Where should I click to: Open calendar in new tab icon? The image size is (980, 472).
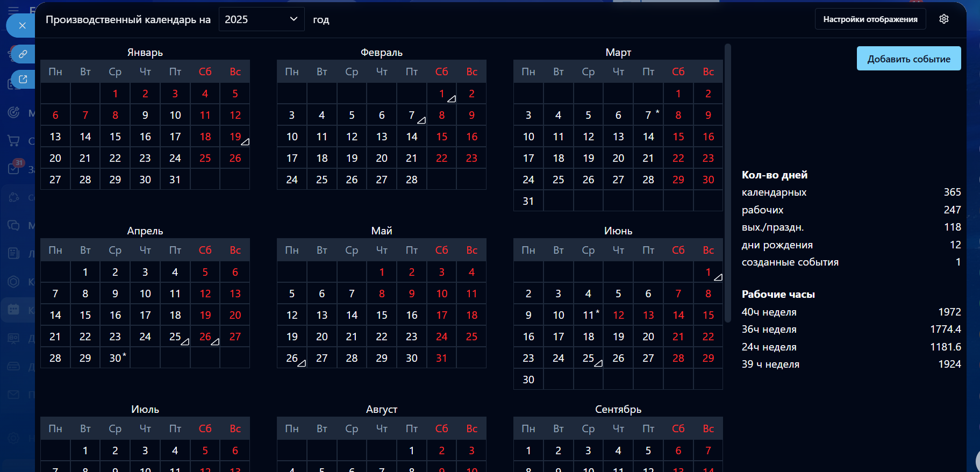click(23, 79)
